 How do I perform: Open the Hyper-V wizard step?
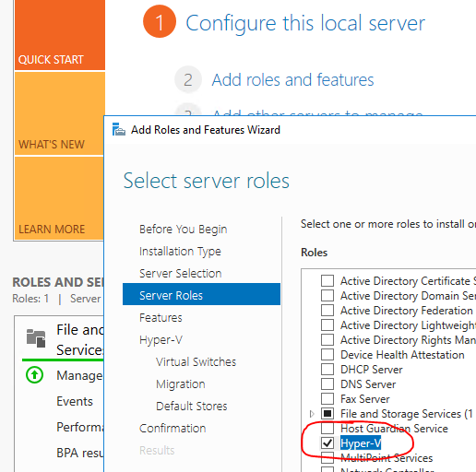click(161, 340)
